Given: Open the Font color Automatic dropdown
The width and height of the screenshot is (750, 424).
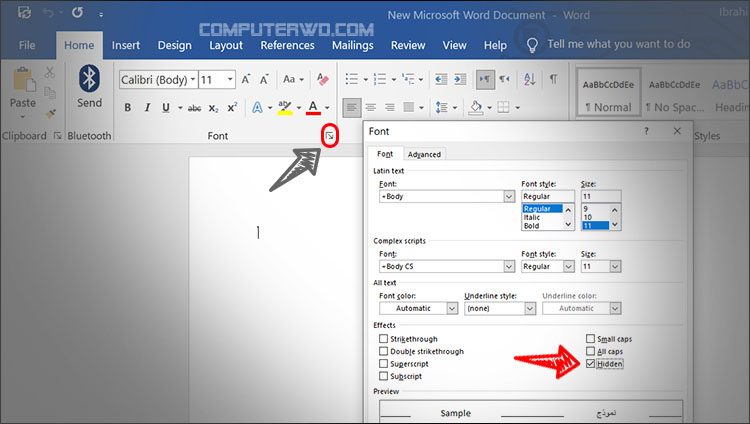Looking at the screenshot, I should 452,309.
